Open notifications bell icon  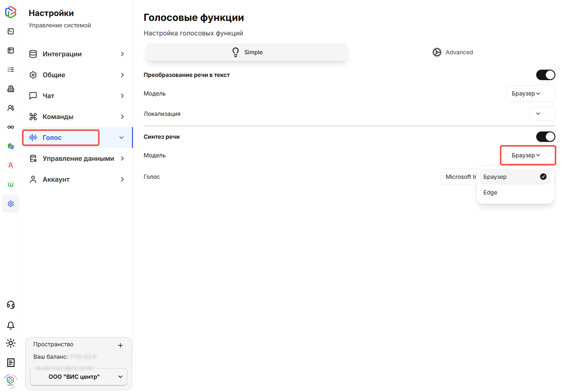coord(11,325)
